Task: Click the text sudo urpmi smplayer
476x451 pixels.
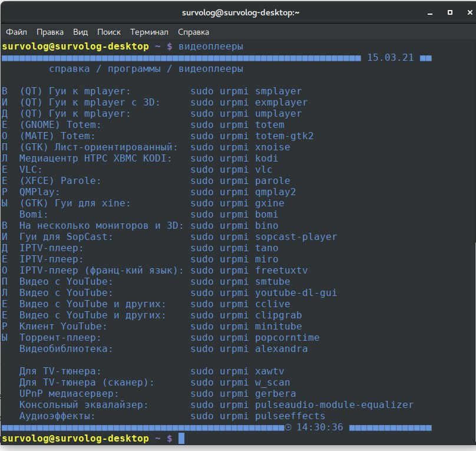Action: [246, 91]
